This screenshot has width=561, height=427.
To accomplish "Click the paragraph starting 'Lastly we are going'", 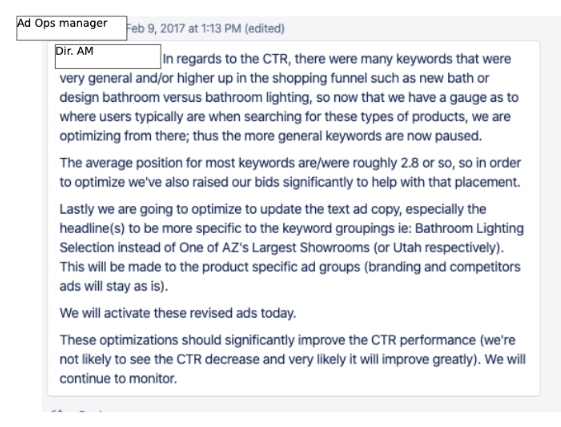I will click(292, 248).
